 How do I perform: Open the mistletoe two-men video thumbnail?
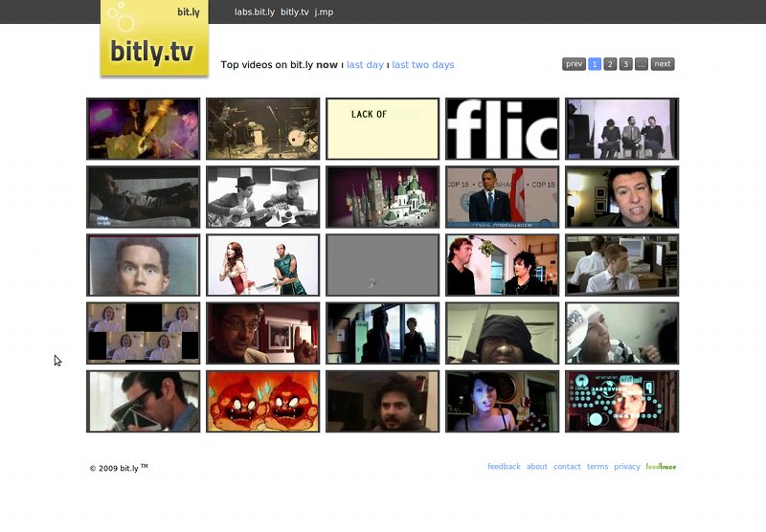click(x=502, y=265)
